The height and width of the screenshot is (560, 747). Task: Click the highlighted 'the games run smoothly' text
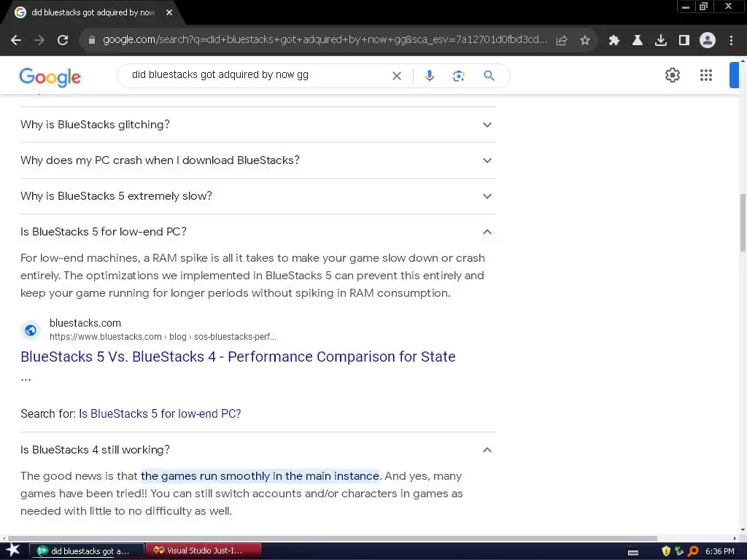point(260,476)
